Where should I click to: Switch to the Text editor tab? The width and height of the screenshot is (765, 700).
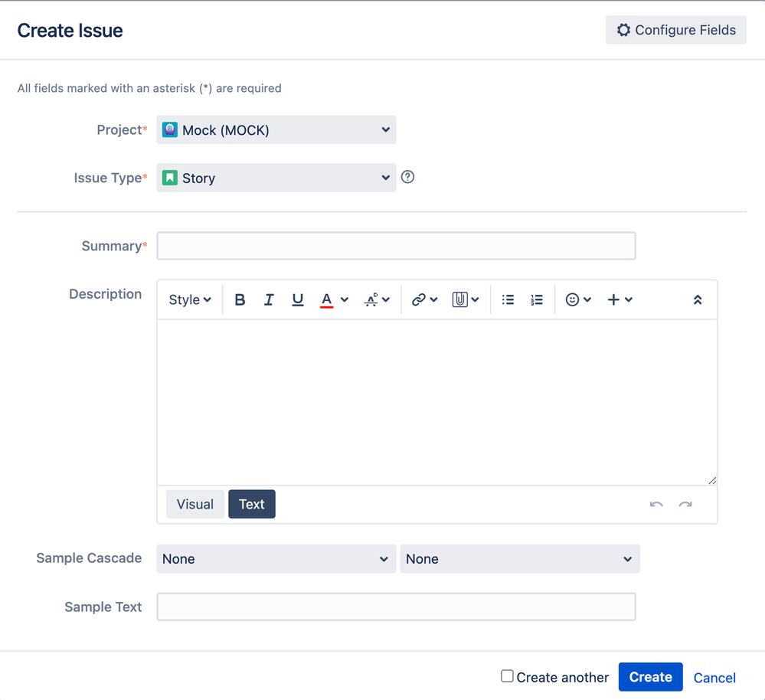252,504
